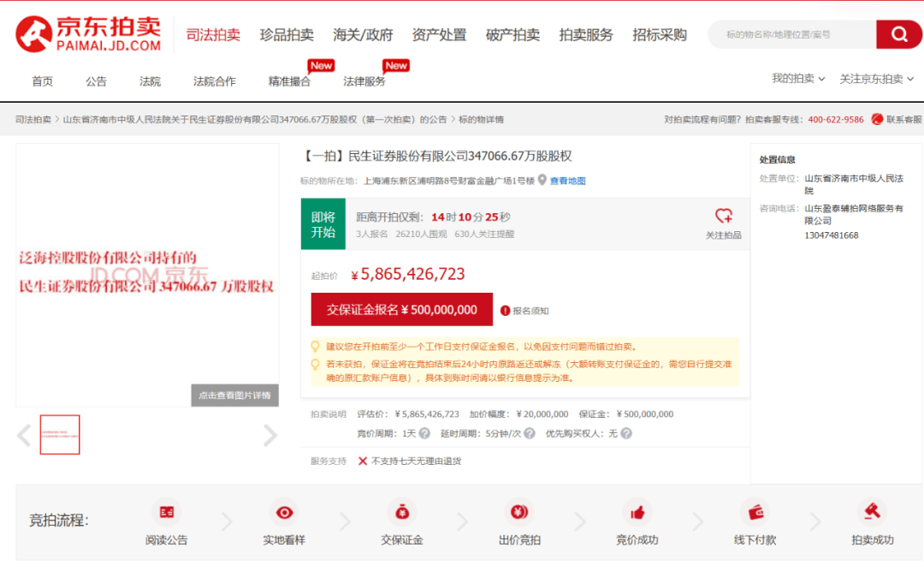This screenshot has height=571, width=924.
Task: Click the 联系客服 link
Action: pyautogui.click(x=903, y=119)
